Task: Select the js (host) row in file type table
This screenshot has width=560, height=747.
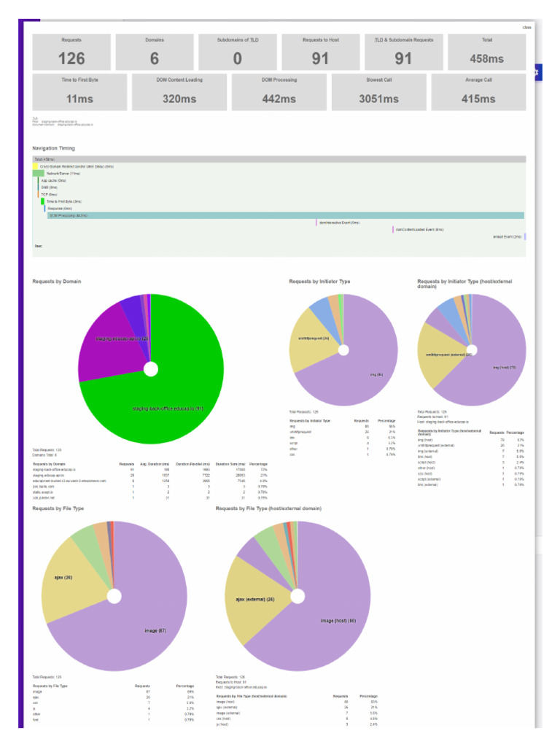Action: (297, 724)
